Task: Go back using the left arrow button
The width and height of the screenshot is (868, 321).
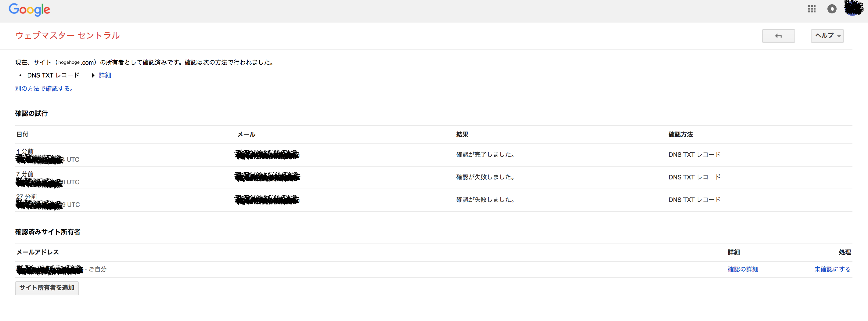Action: coord(778,36)
